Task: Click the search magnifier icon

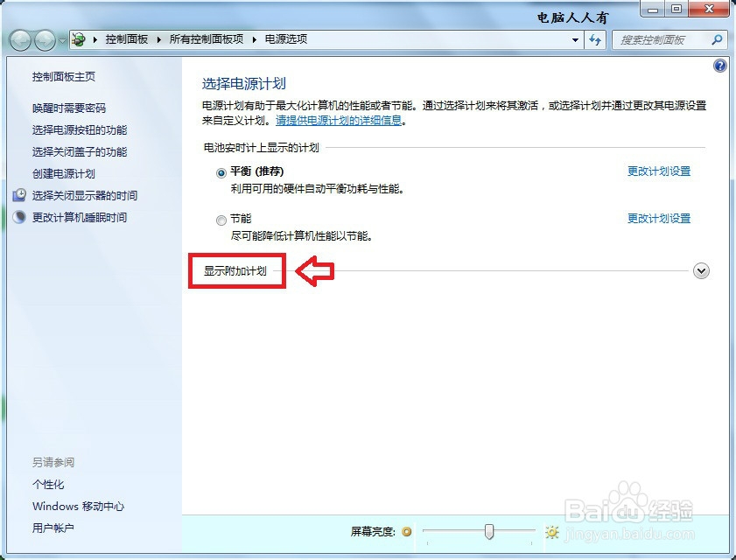Action: coord(715,39)
